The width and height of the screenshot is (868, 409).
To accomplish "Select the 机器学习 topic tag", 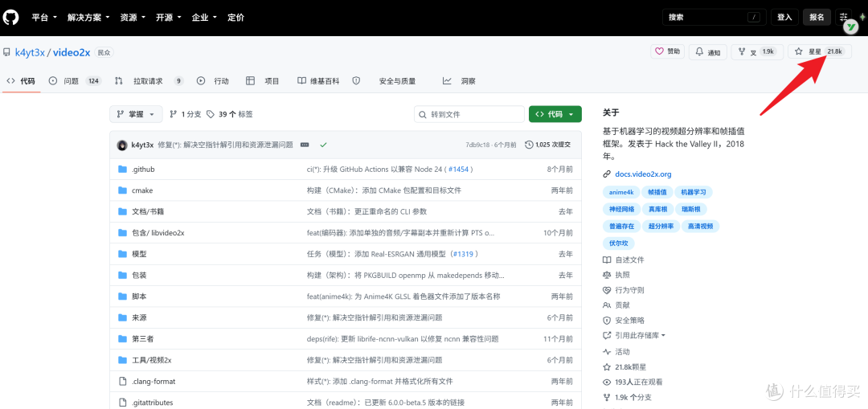I will [694, 192].
